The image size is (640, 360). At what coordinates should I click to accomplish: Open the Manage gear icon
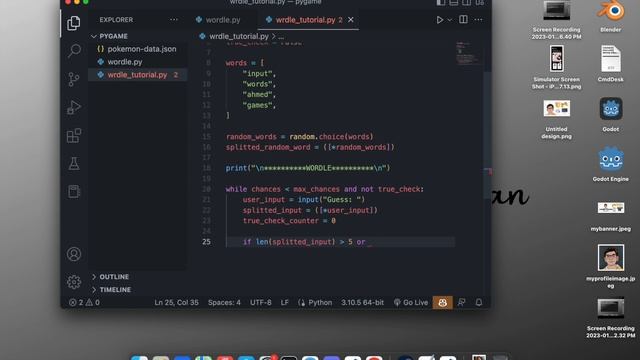(x=74, y=282)
